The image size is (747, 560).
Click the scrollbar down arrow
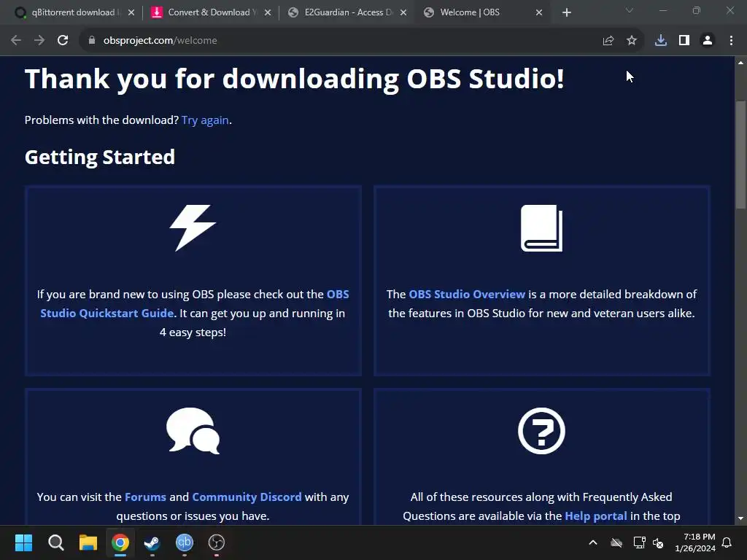pyautogui.click(x=740, y=518)
